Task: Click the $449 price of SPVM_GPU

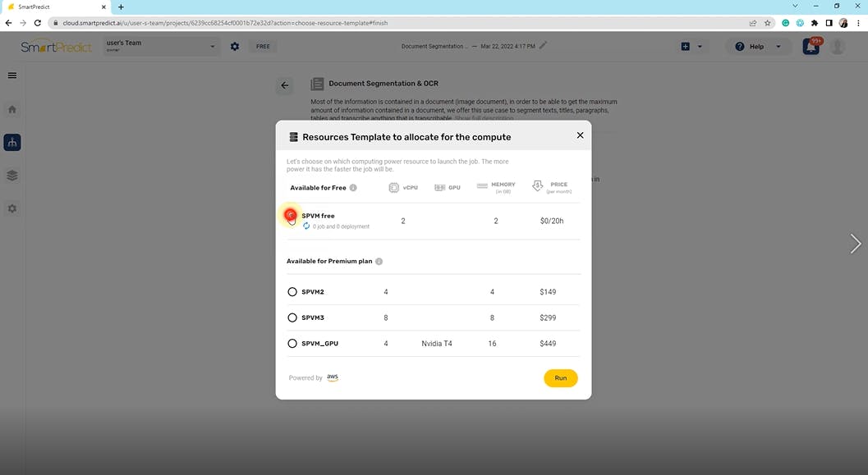Action: [548, 344]
